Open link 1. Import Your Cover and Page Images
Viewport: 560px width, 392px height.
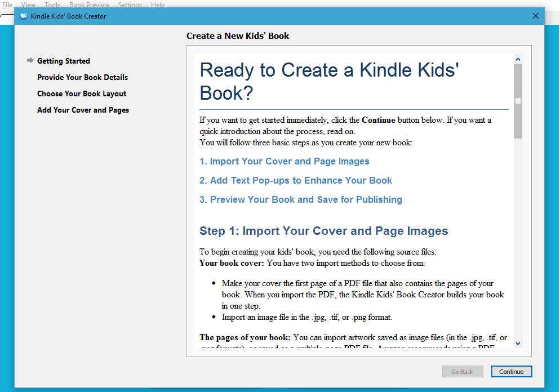coord(285,161)
